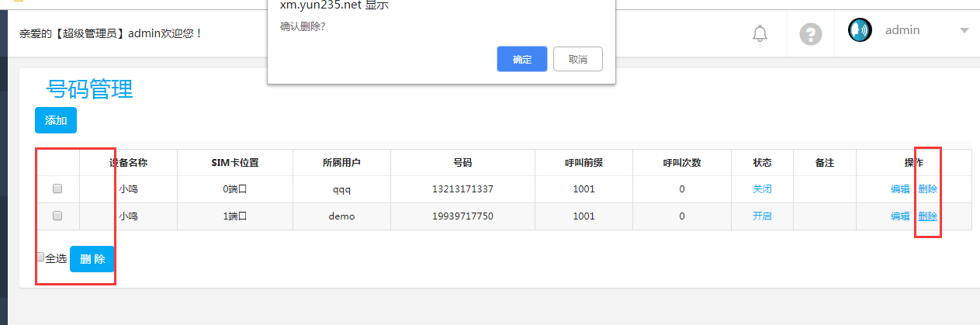Open the help question mark icon
Screen dimensions: 980x325
tap(810, 34)
